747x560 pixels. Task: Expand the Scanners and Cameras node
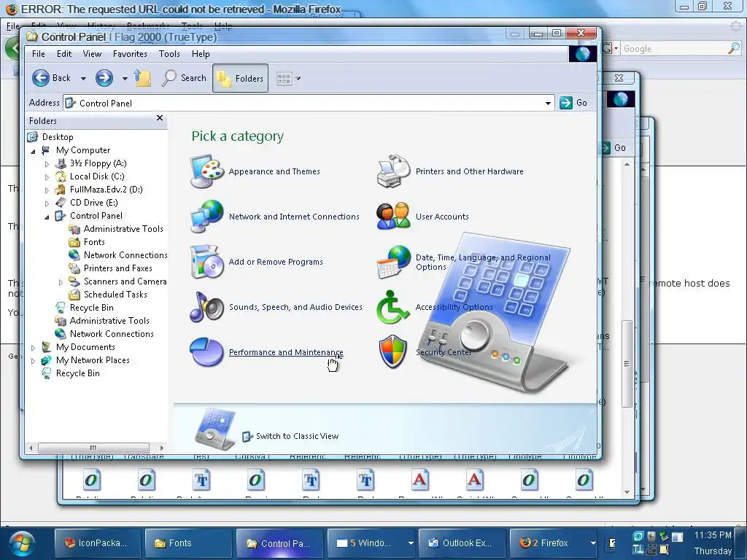[61, 282]
